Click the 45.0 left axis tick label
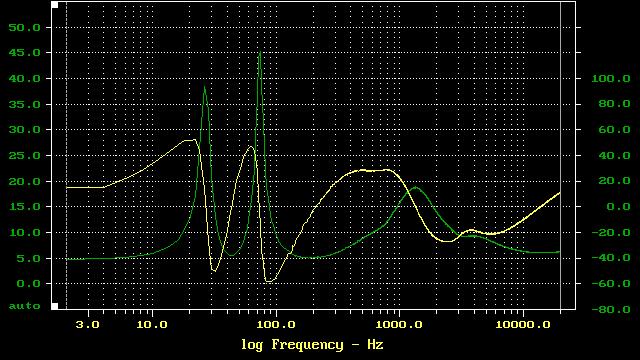 (x=25, y=53)
